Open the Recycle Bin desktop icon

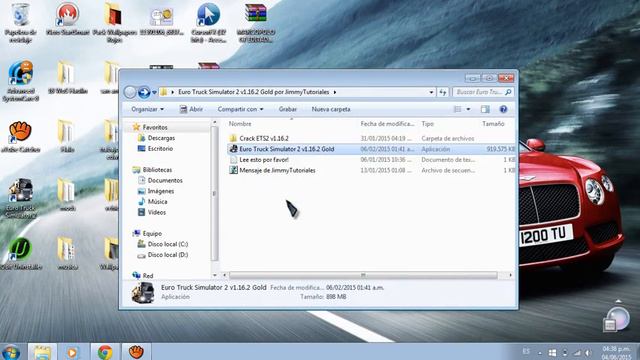pos(20,23)
